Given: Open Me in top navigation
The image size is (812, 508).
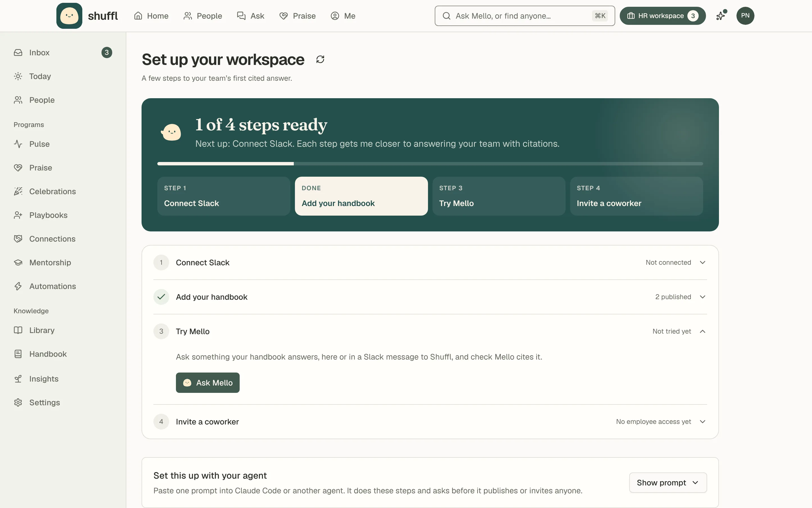Looking at the screenshot, I should click(x=343, y=16).
